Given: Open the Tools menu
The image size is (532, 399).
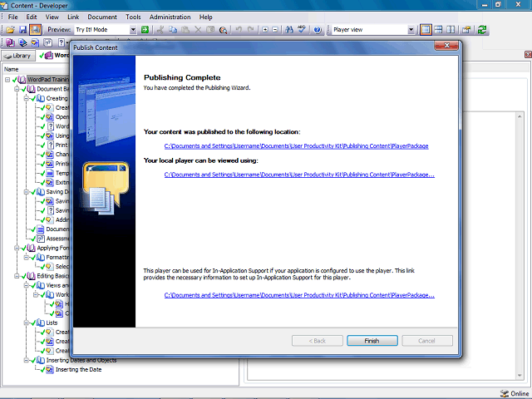Looking at the screenshot, I should pyautogui.click(x=133, y=17).
